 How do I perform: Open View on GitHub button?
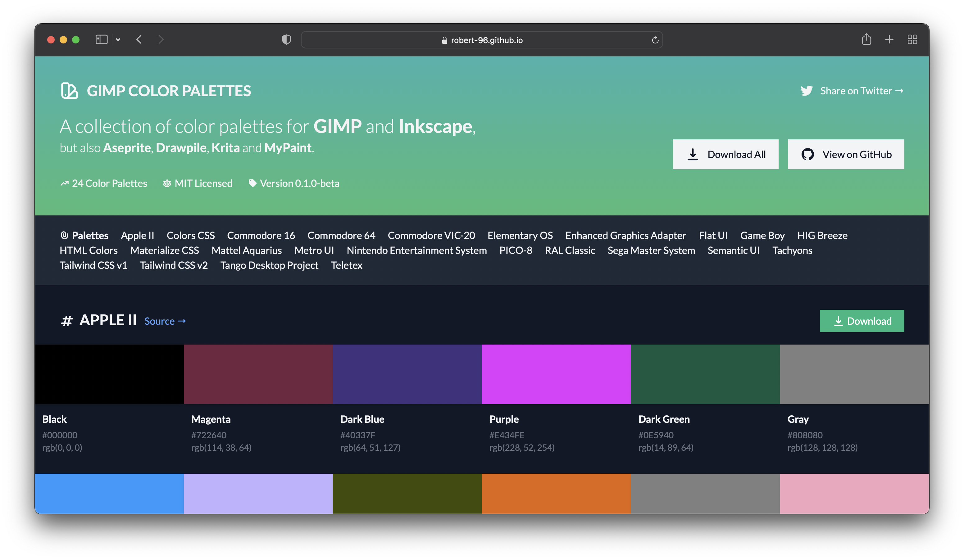pos(846,154)
